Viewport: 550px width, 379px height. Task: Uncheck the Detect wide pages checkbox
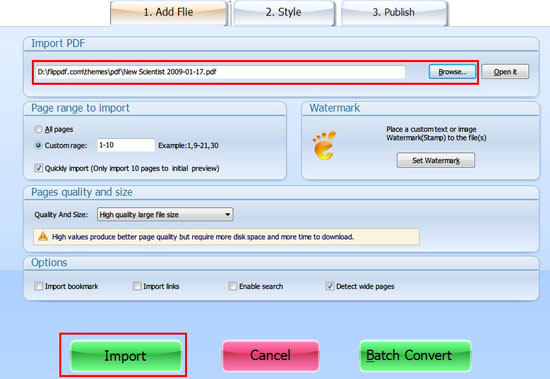click(x=330, y=286)
